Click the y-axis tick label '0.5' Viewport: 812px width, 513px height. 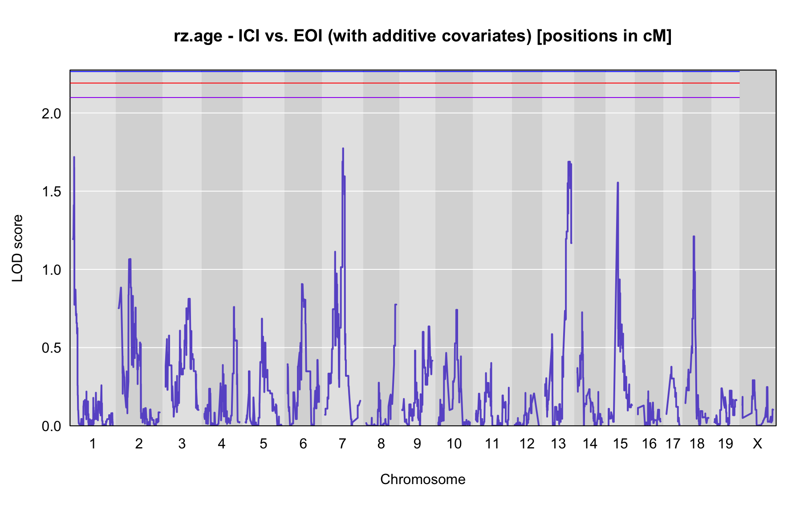[x=51, y=348]
